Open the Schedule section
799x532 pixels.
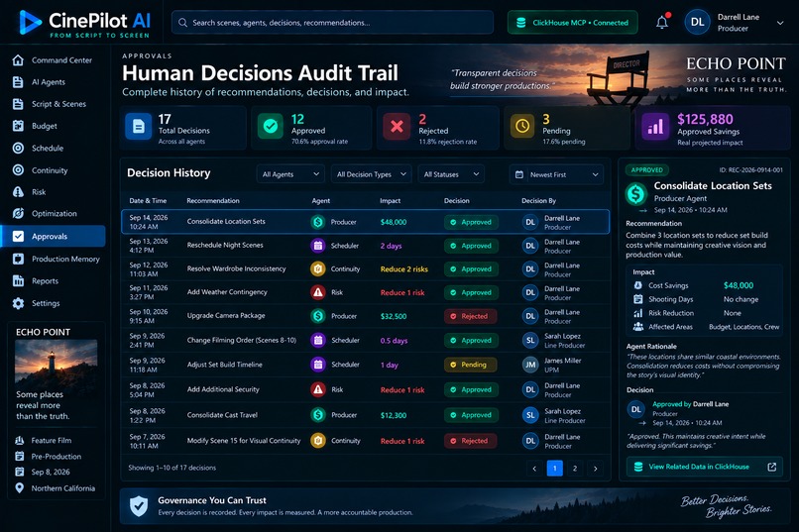pos(54,149)
